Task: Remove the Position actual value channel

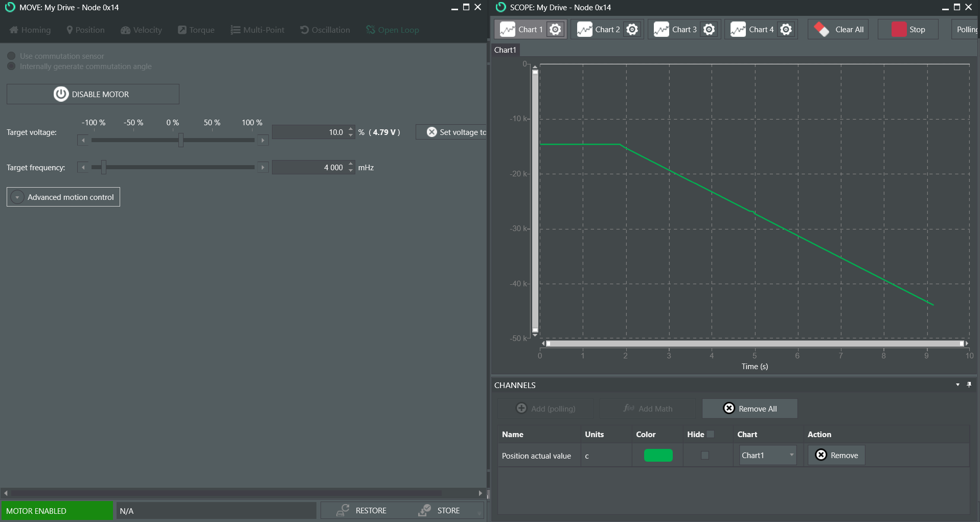Action: [x=836, y=455]
